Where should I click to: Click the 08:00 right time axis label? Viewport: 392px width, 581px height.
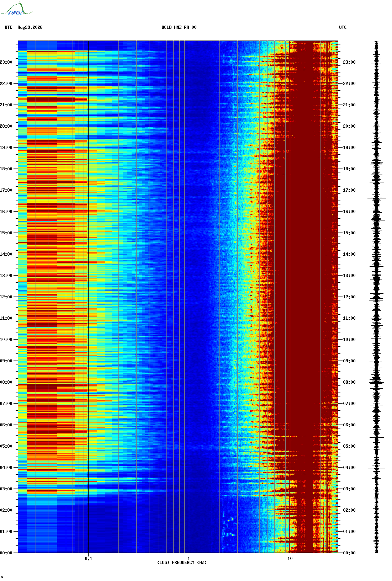(349, 382)
